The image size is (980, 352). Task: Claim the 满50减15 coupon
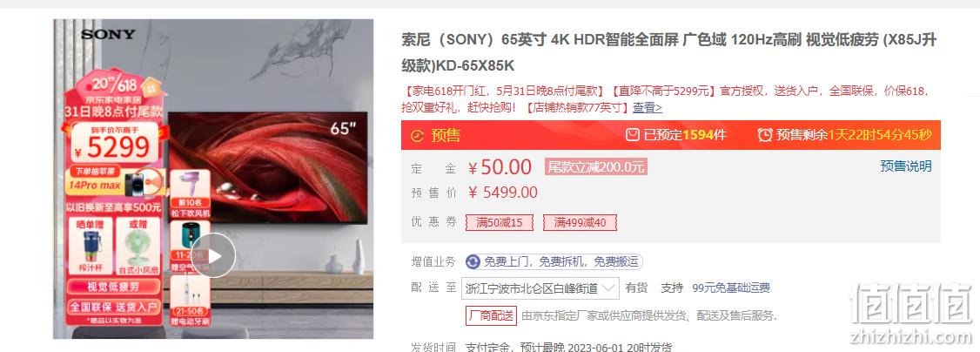(x=500, y=222)
